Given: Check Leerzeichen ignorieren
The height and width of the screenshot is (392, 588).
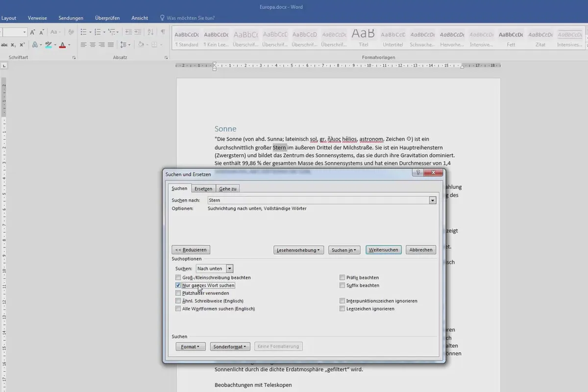Looking at the screenshot, I should [x=342, y=309].
